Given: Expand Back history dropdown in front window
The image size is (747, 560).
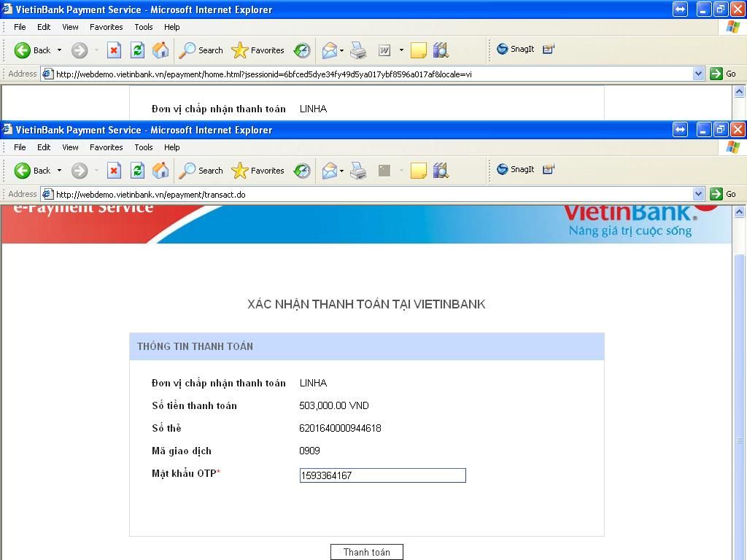Looking at the screenshot, I should [60, 171].
